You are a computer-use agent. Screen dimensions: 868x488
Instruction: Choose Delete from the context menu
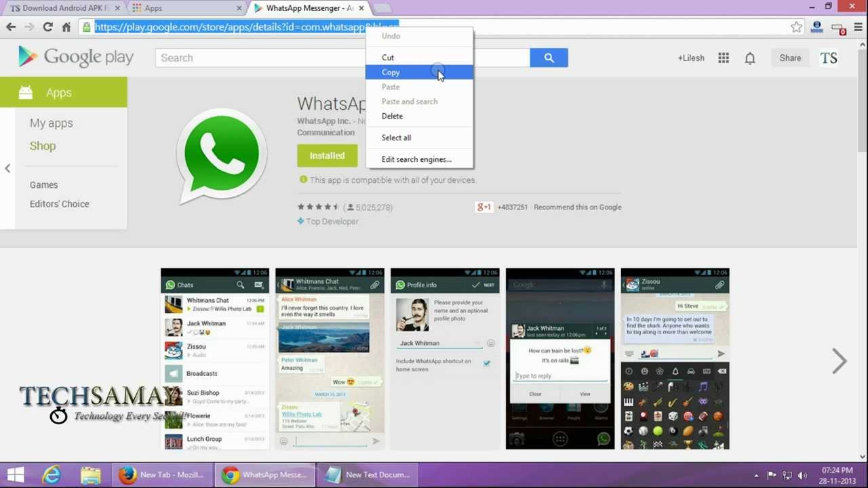[x=419, y=116]
